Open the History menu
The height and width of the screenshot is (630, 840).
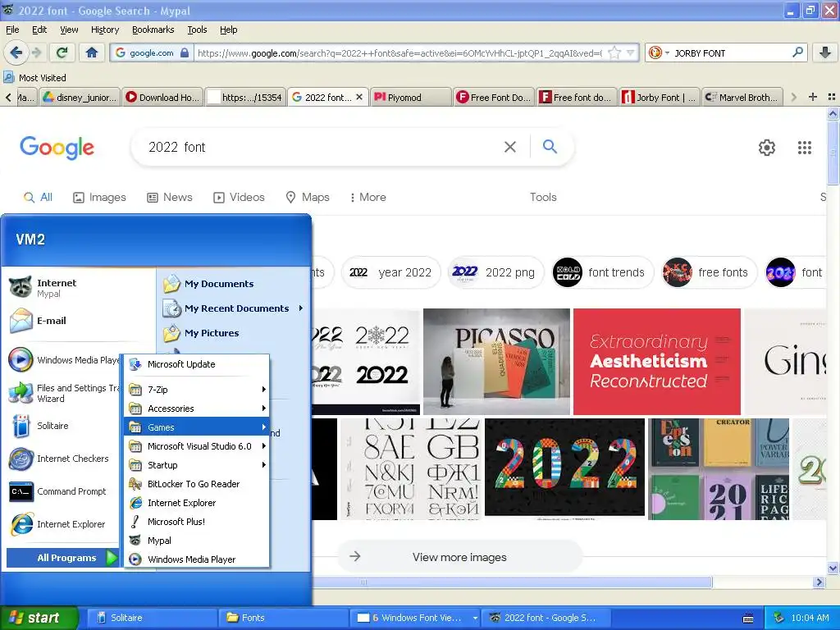pyautogui.click(x=104, y=30)
